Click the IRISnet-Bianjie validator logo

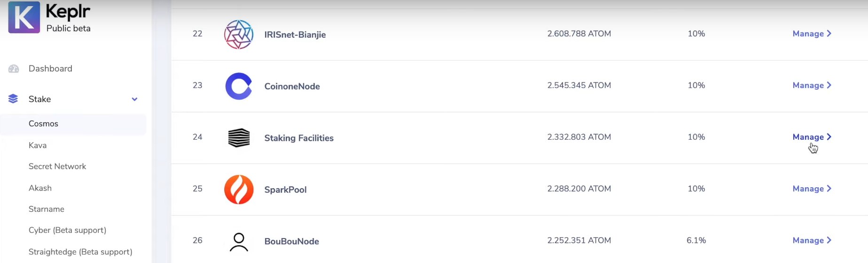239,34
